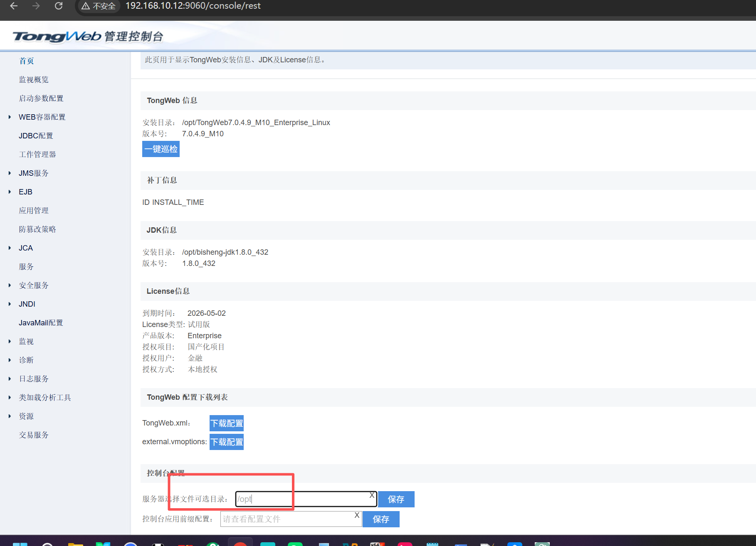The height and width of the screenshot is (546, 756).
Task: Expand the 监视 menu arrow
Action: [x=10, y=342]
